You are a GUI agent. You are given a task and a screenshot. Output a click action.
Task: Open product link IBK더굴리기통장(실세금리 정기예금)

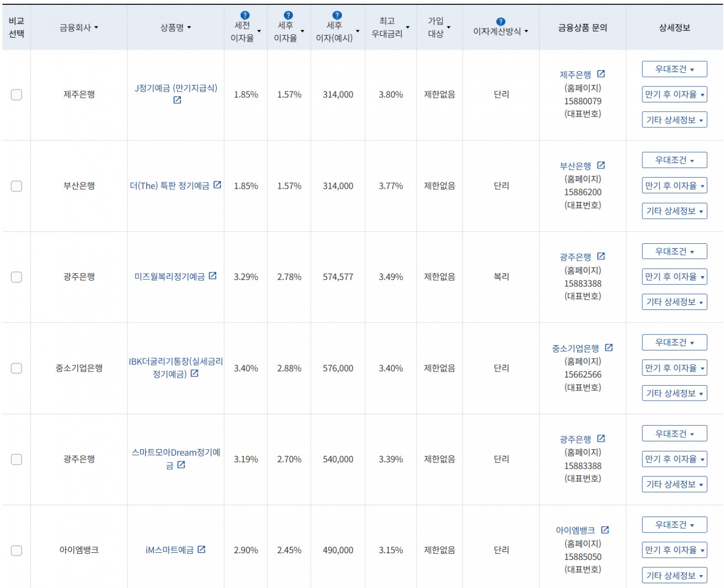tap(176, 367)
